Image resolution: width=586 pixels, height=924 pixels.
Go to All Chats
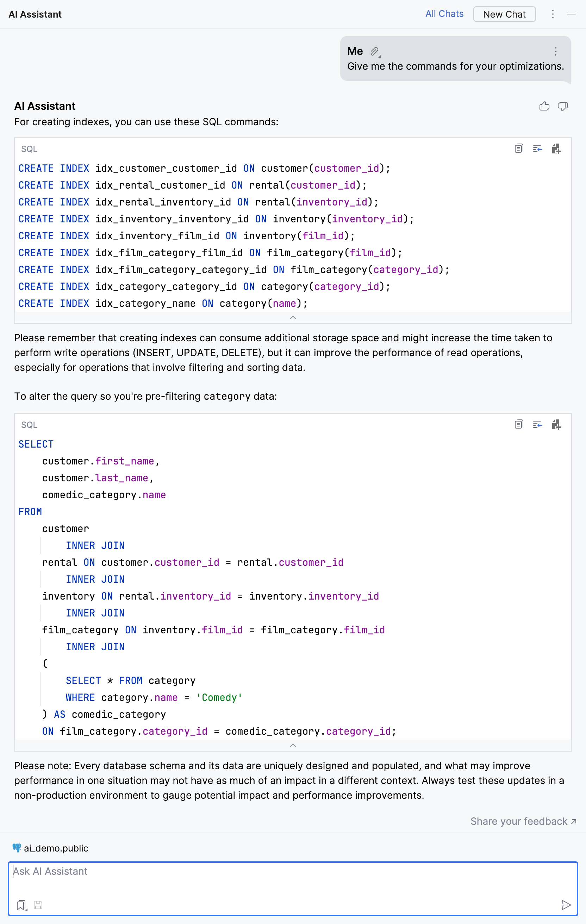[x=444, y=14]
